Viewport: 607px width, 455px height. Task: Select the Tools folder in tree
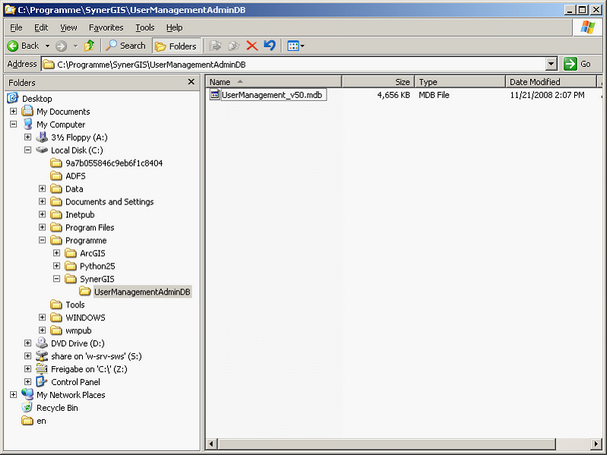point(75,305)
